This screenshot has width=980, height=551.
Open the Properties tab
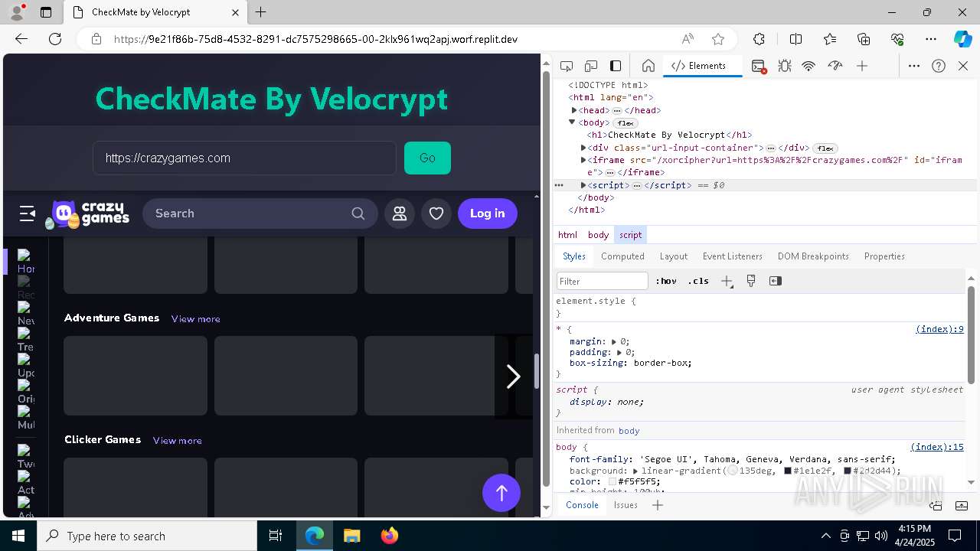point(884,256)
